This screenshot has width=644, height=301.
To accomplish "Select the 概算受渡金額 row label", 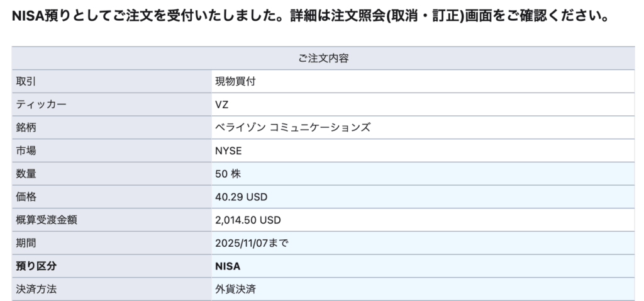I will click(x=47, y=220).
